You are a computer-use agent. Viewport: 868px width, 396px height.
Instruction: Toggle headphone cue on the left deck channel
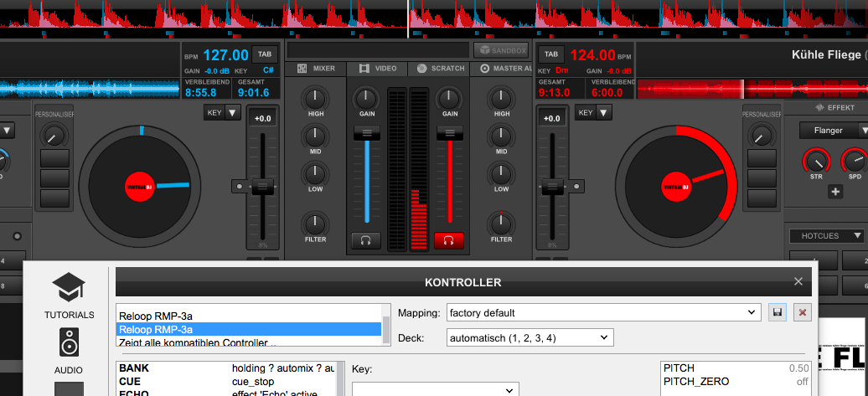(366, 240)
